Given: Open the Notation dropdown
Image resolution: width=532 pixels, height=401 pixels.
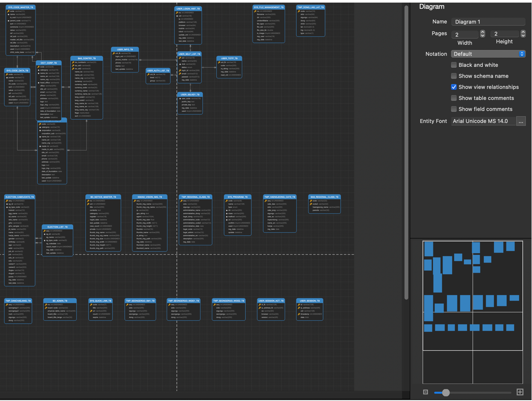Looking at the screenshot, I should tap(488, 54).
